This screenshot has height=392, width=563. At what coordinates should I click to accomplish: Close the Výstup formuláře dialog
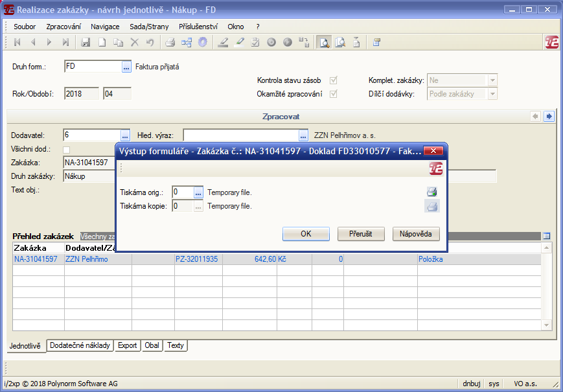433,151
